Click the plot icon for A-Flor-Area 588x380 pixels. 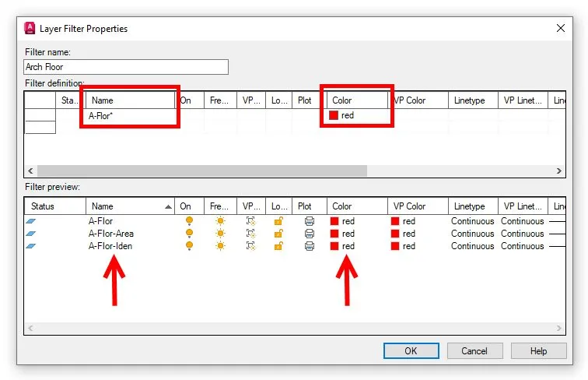310,234
